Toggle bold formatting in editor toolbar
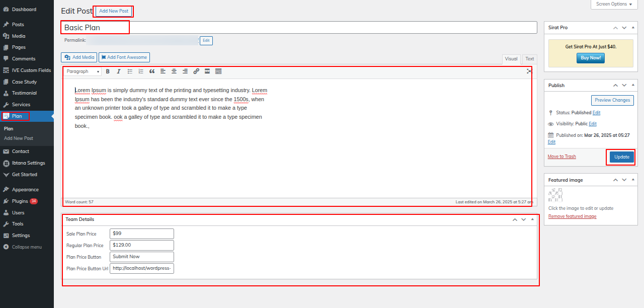Viewport: 644px width, 308px height. tap(108, 71)
